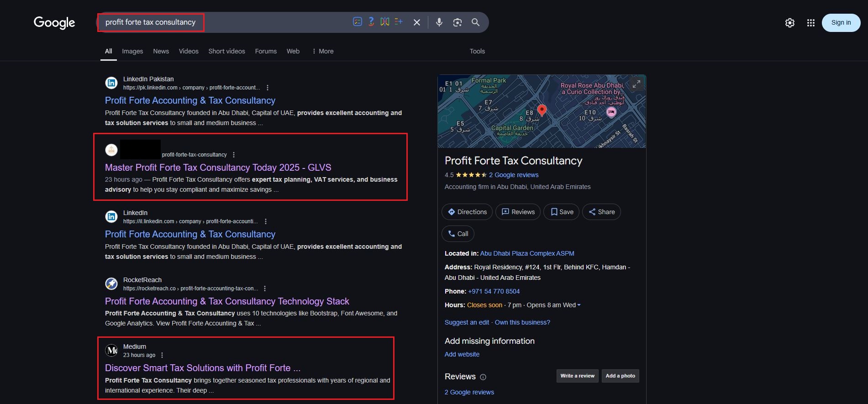Click the red map location pin
The image size is (868, 404).
(x=542, y=110)
